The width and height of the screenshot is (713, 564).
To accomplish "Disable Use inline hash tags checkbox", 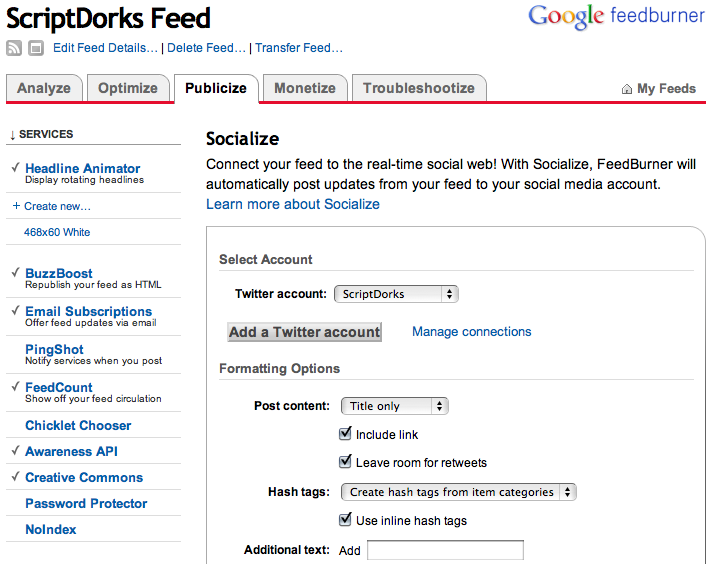I will pos(345,519).
